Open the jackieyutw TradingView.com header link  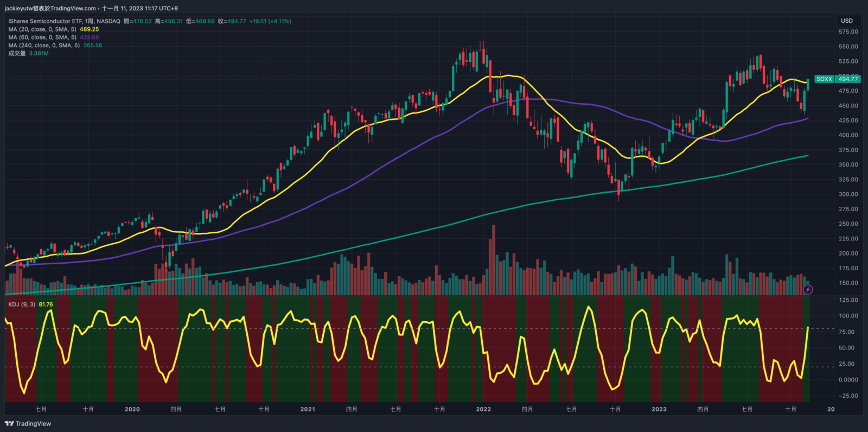click(50, 8)
